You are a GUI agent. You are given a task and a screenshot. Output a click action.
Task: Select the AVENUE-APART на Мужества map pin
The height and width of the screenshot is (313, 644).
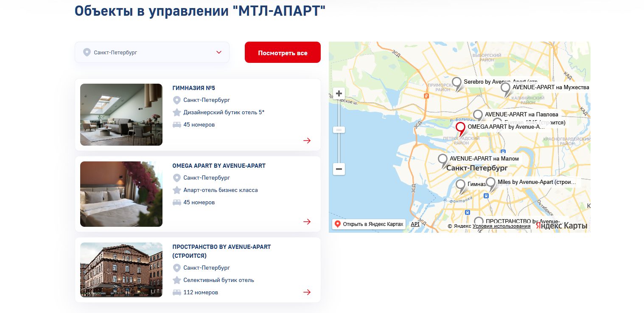click(x=506, y=90)
